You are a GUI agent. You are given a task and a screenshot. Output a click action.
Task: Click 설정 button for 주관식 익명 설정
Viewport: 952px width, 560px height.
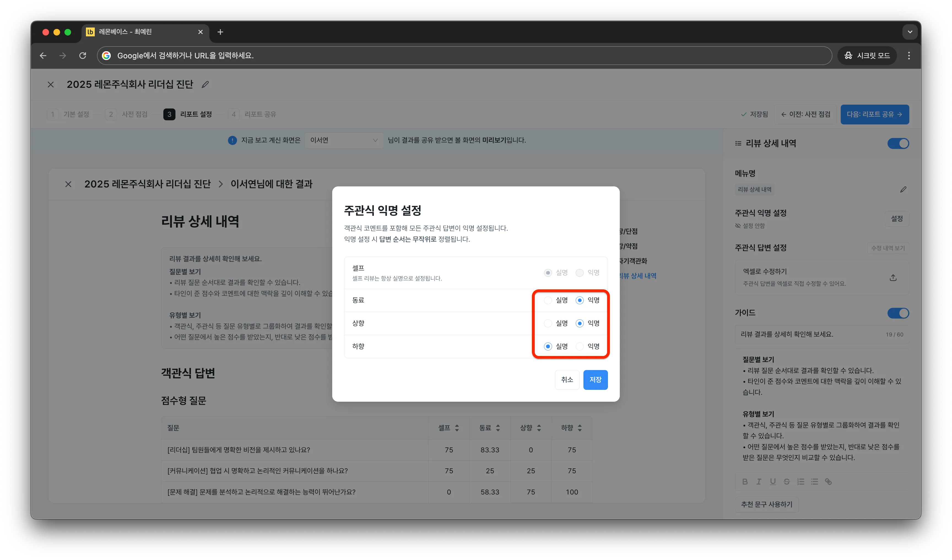(x=897, y=219)
